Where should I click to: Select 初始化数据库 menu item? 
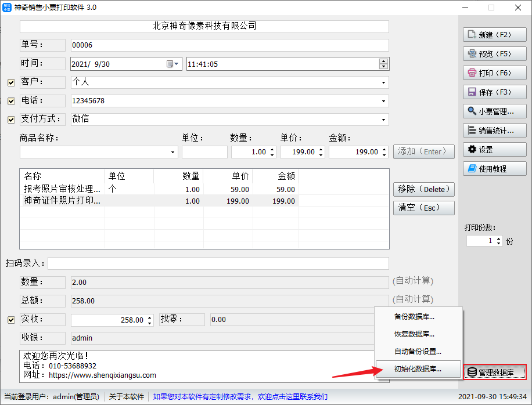[418, 369]
